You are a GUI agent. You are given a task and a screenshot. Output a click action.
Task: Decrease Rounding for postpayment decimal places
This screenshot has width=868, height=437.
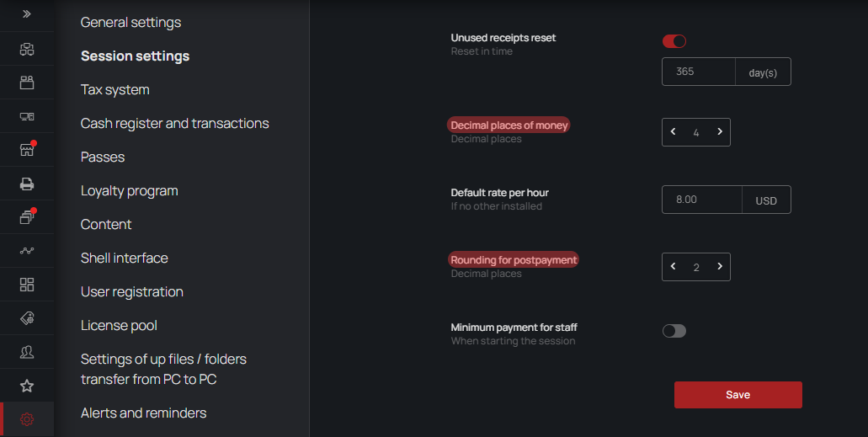pos(674,267)
